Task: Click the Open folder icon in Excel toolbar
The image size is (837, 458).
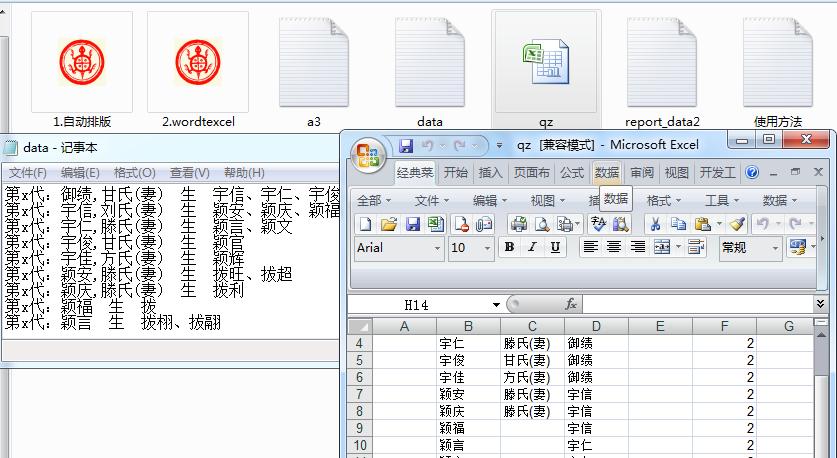Action: tap(389, 224)
